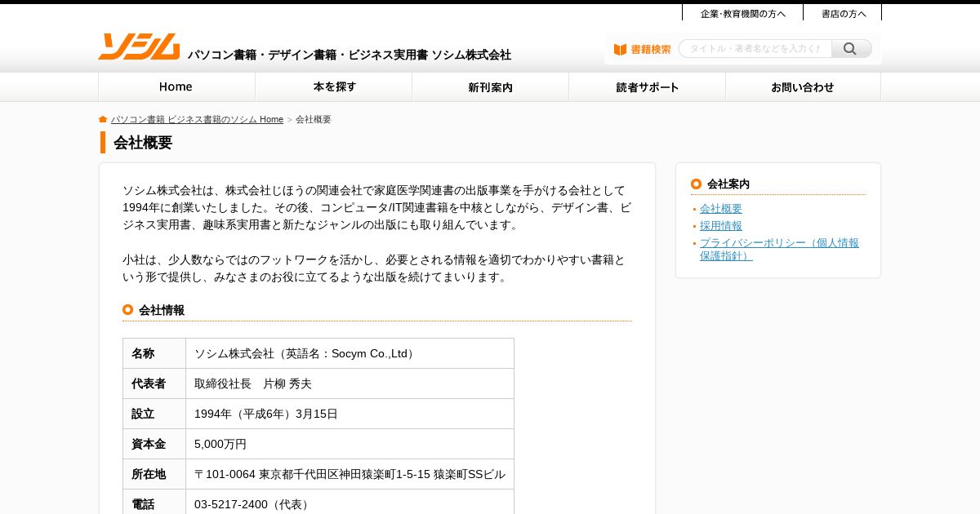Focus the book title search field

tap(755, 49)
